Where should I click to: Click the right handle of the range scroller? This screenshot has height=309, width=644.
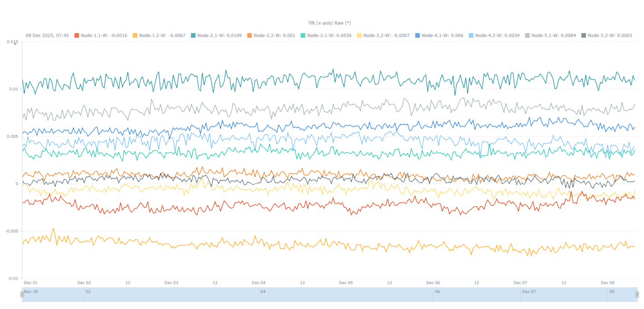637,294
